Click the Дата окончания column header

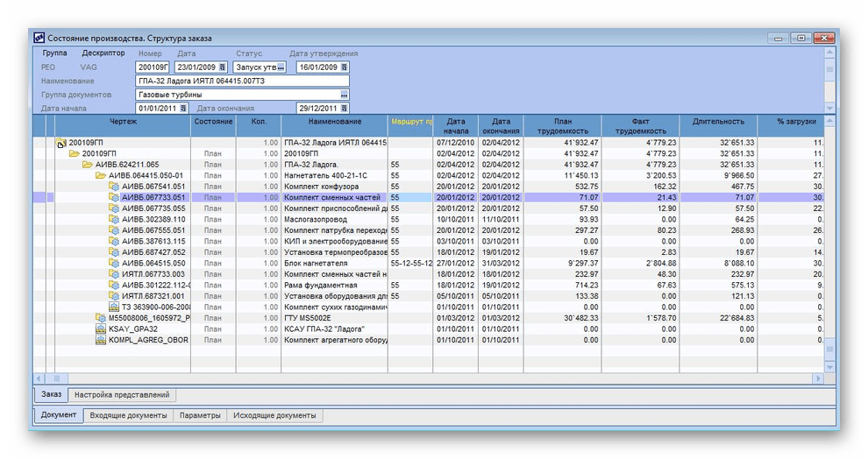[501, 126]
